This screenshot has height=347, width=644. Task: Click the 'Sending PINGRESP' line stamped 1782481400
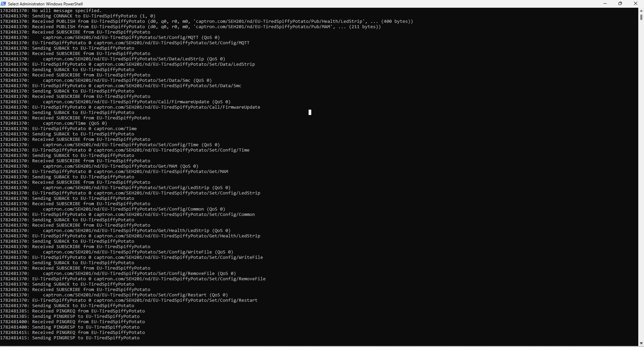click(70, 327)
